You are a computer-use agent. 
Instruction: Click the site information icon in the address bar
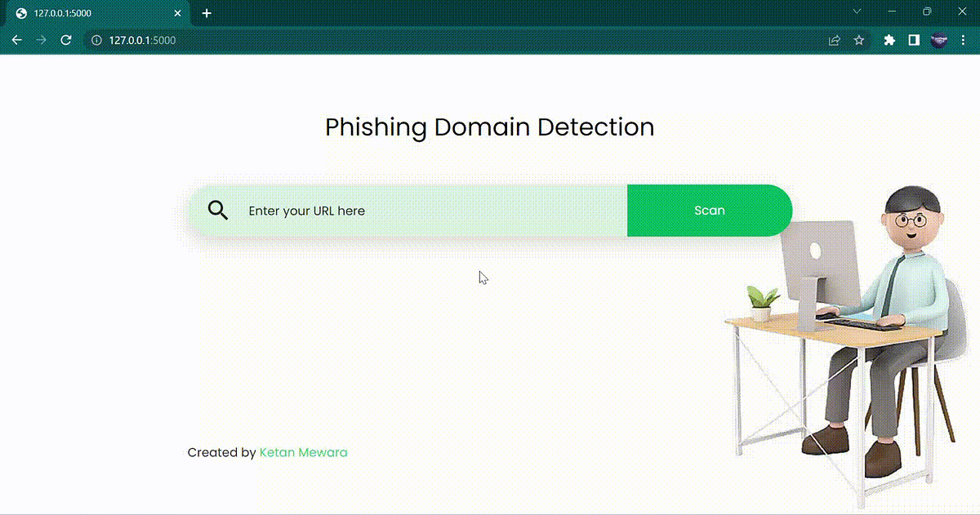[x=97, y=39]
